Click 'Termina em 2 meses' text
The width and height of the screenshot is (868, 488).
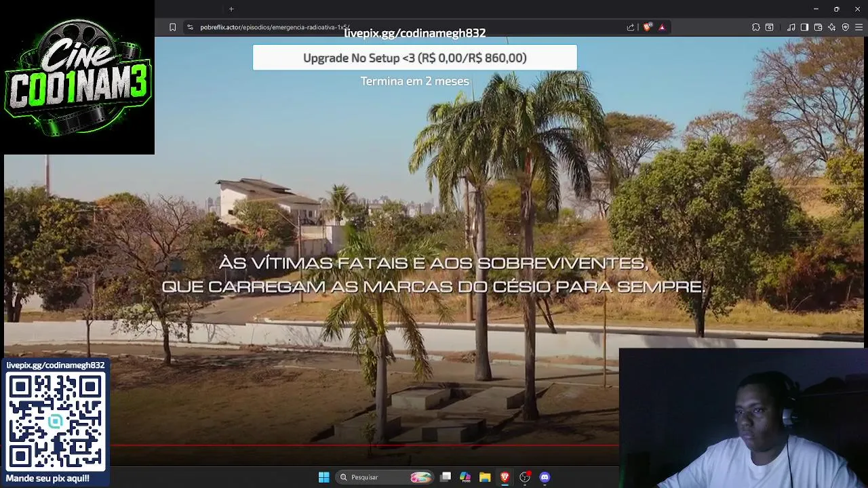pos(414,81)
